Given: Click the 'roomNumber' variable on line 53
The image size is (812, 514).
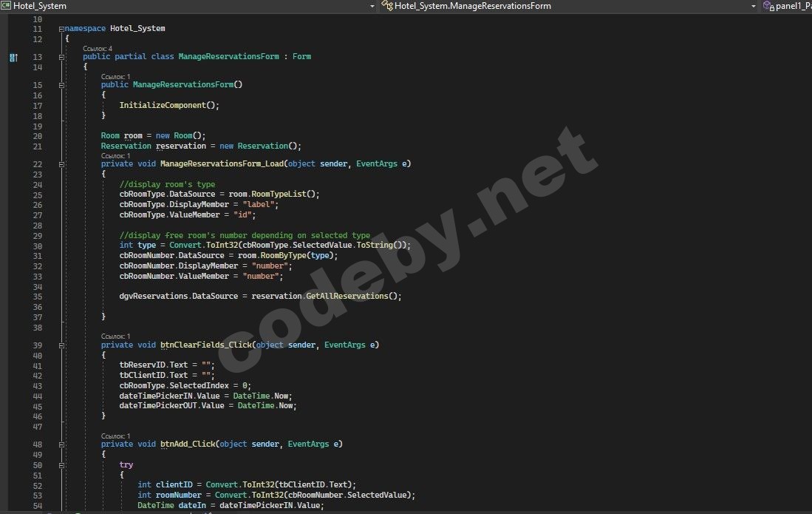Looking at the screenshot, I should (x=179, y=495).
